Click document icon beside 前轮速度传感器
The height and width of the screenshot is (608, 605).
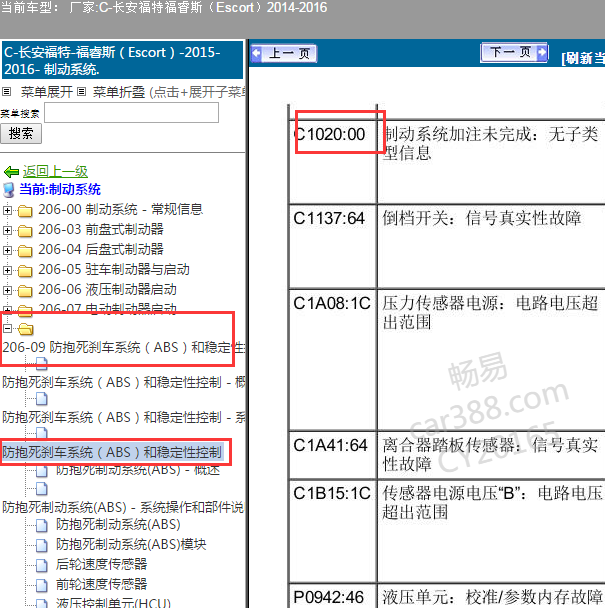point(42,586)
